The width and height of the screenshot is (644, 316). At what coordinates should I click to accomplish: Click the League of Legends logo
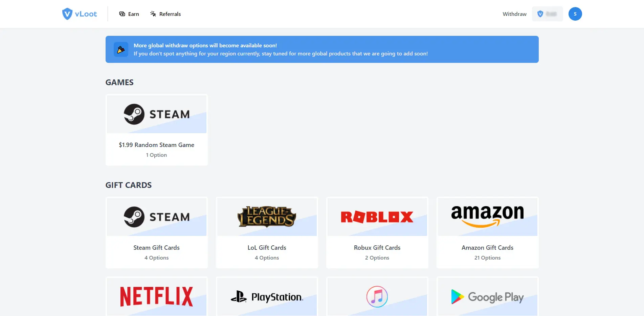267,217
